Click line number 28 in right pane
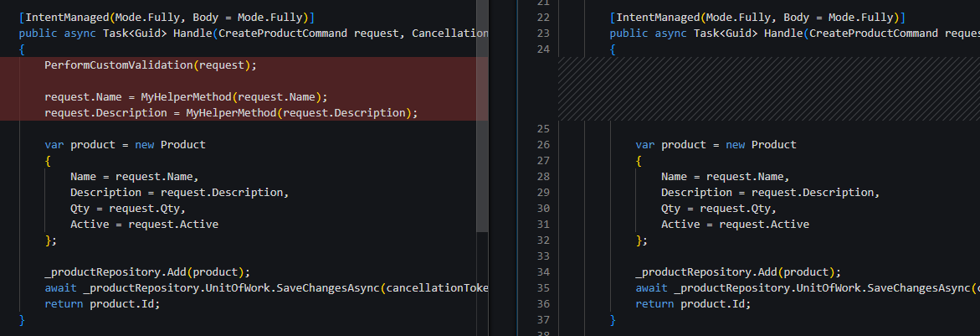Viewport: 980px width, 336px height. point(542,177)
